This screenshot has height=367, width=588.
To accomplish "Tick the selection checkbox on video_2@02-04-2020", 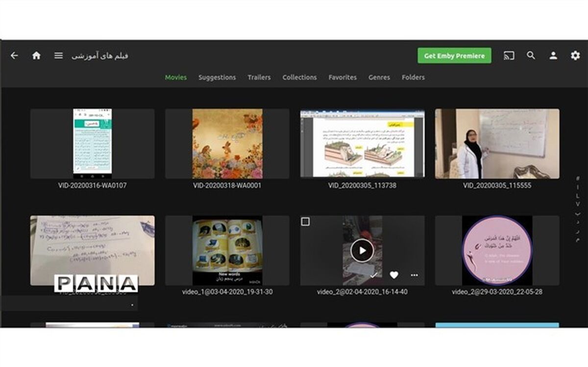I will point(305,222).
